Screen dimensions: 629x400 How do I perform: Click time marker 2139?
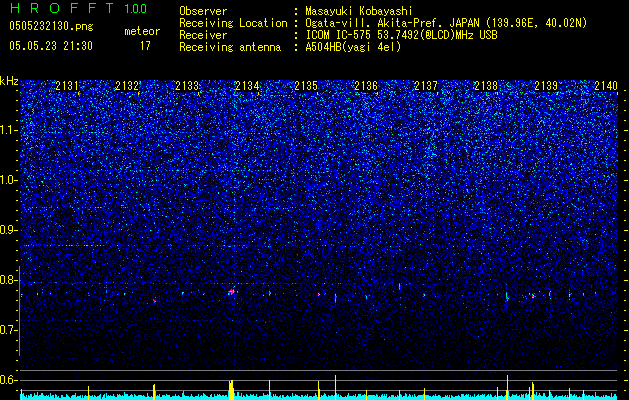coord(546,86)
